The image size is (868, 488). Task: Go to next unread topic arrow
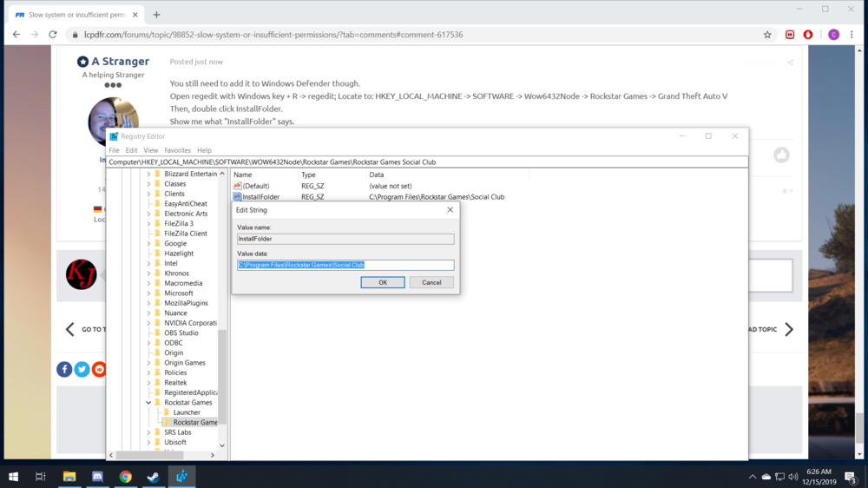coord(789,329)
